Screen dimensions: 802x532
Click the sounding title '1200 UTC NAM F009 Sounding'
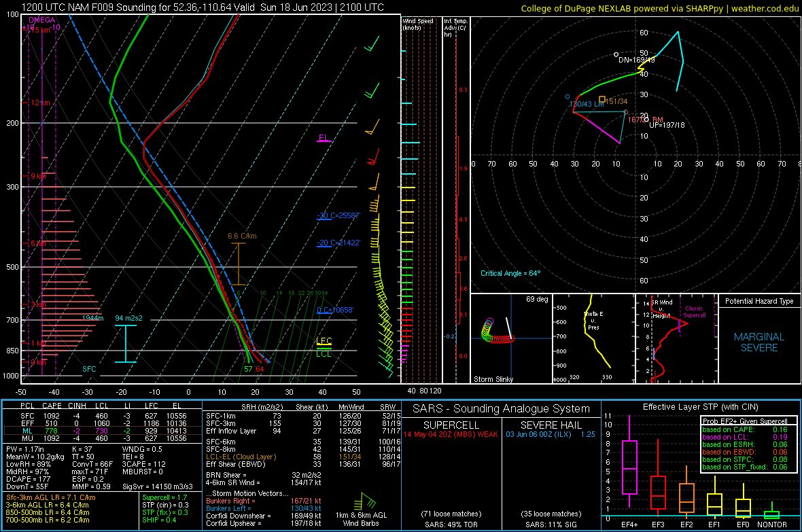click(x=89, y=7)
